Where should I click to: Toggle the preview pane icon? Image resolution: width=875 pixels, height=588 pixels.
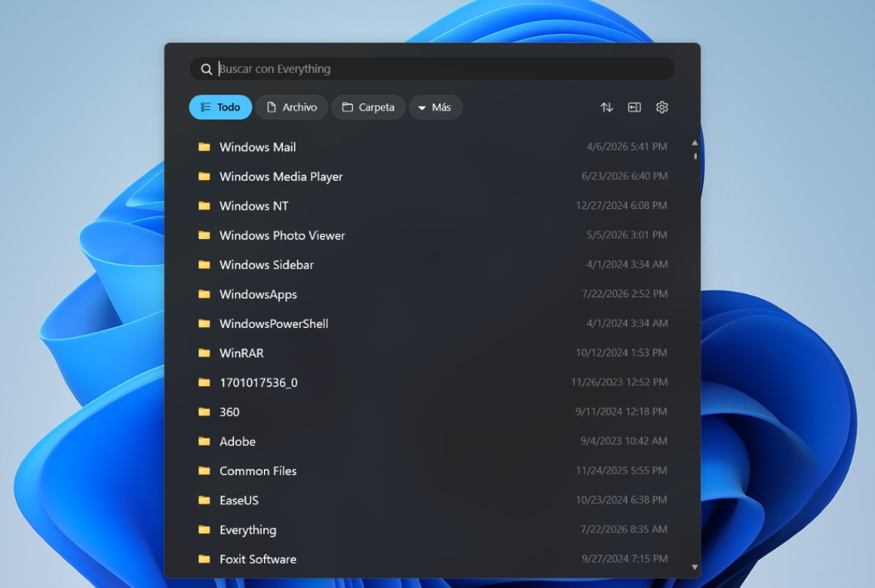(x=634, y=107)
